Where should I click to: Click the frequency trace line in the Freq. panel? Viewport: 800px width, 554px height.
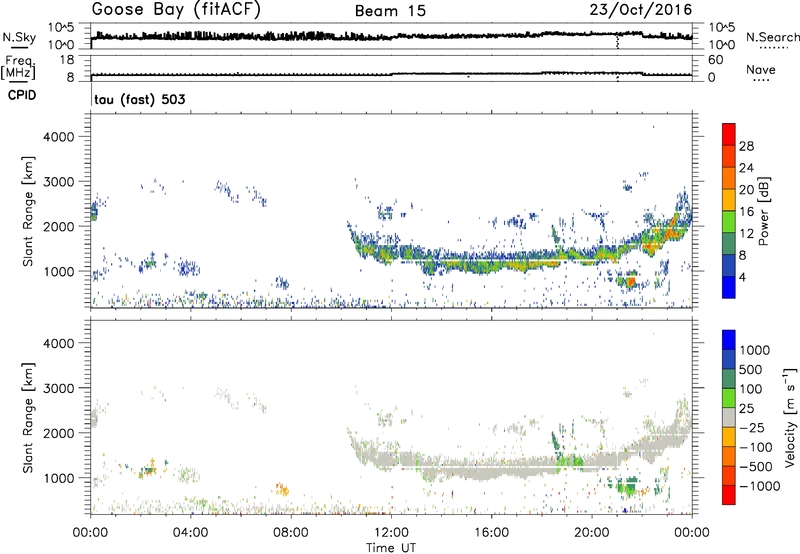(391, 74)
